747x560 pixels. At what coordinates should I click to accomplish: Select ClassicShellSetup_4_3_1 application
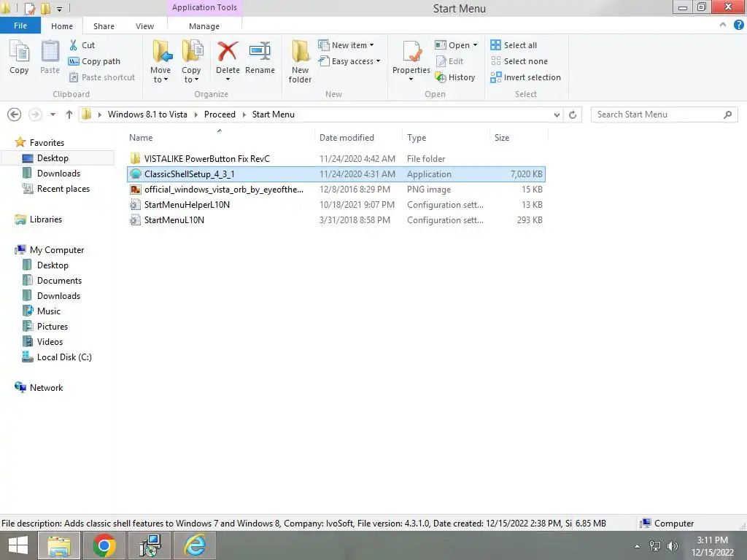[336, 174]
